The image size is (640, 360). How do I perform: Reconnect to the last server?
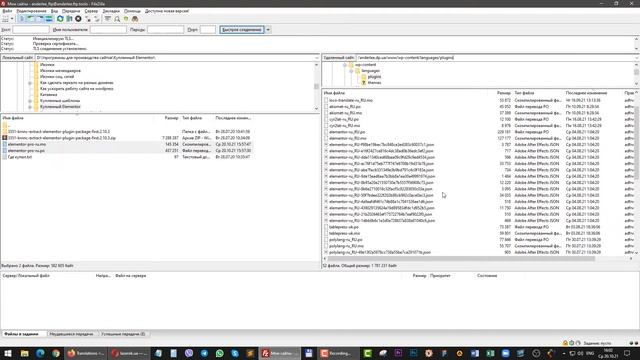coord(97,19)
